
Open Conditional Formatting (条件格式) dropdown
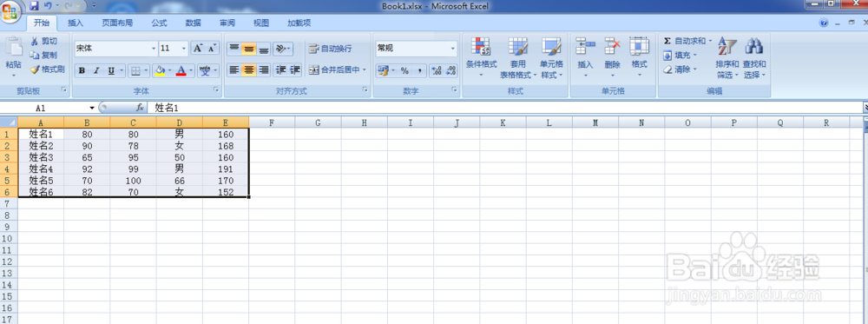click(481, 57)
